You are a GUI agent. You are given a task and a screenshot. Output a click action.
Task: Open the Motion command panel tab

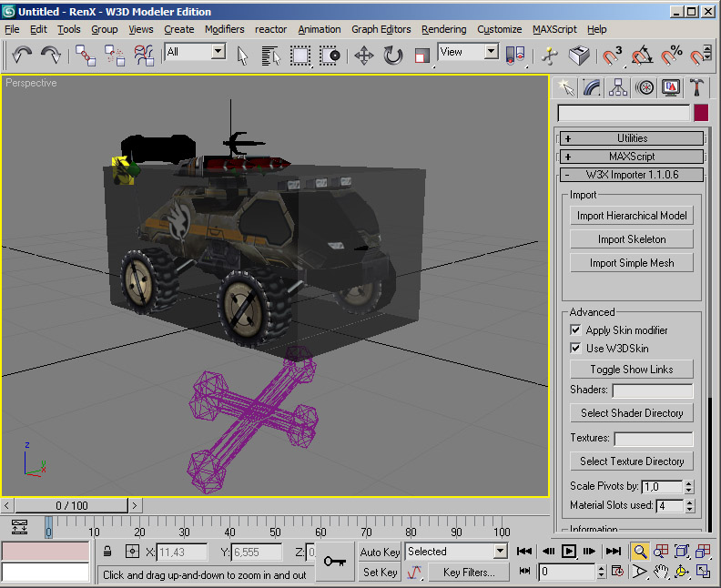click(645, 87)
